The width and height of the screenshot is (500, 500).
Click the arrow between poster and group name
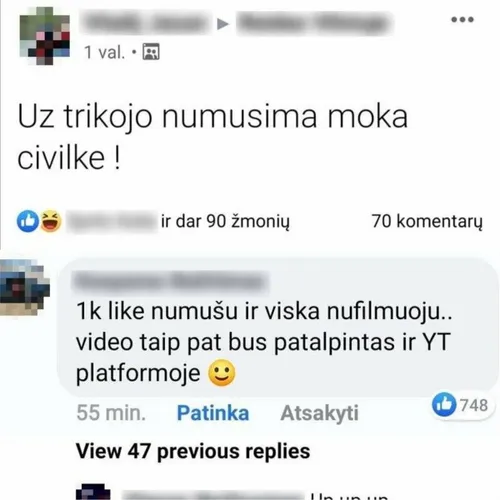(x=223, y=24)
